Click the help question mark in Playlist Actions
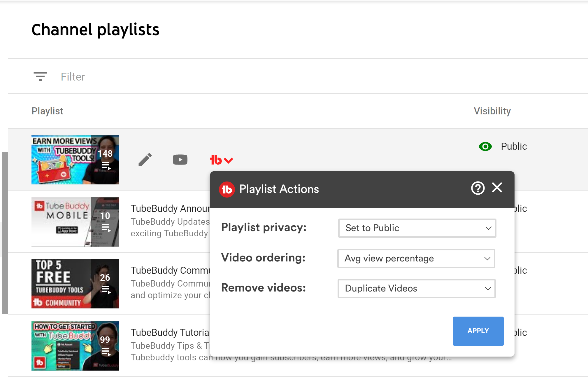This screenshot has height=377, width=588. (478, 188)
